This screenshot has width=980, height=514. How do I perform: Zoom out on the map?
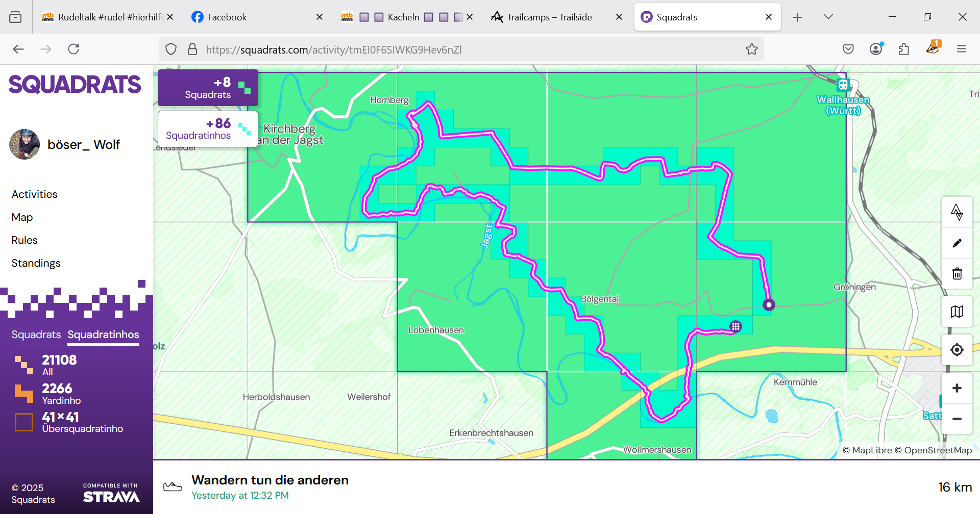tap(957, 419)
